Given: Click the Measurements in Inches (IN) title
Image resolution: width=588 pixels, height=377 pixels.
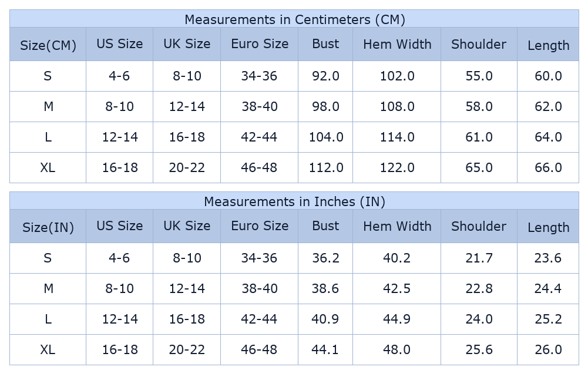Looking at the screenshot, I should point(294,201).
